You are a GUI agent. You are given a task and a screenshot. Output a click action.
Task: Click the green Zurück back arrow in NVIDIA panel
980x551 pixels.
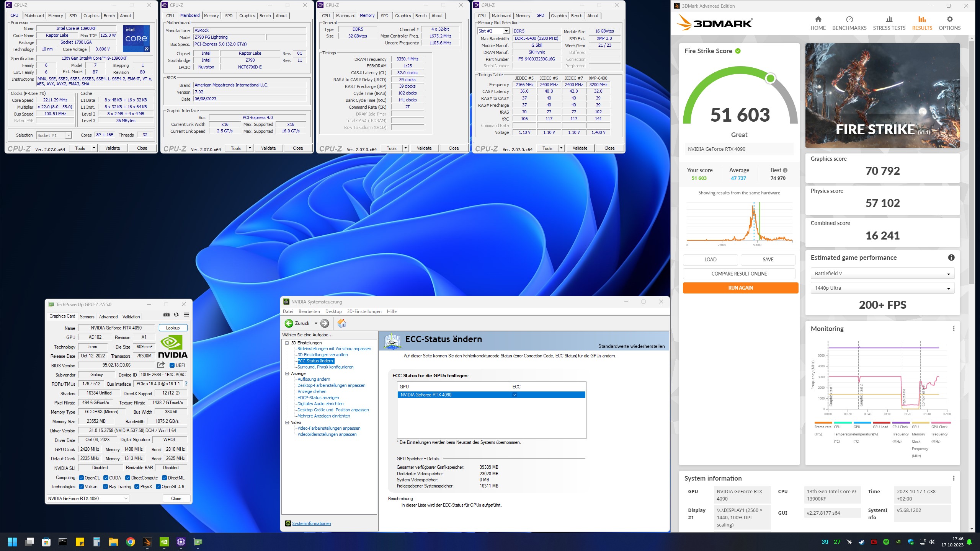289,323
